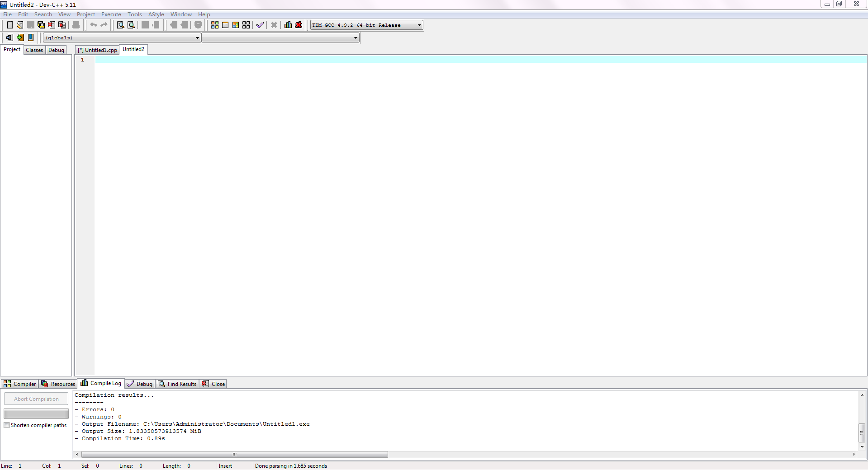Click the Run toolbar icon
This screenshot has width=868, height=470.
tap(225, 25)
